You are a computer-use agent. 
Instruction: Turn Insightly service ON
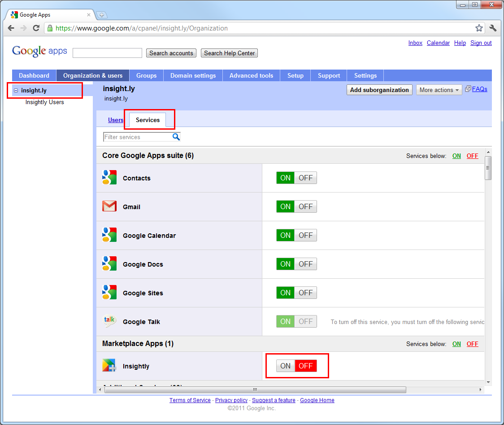coord(286,366)
